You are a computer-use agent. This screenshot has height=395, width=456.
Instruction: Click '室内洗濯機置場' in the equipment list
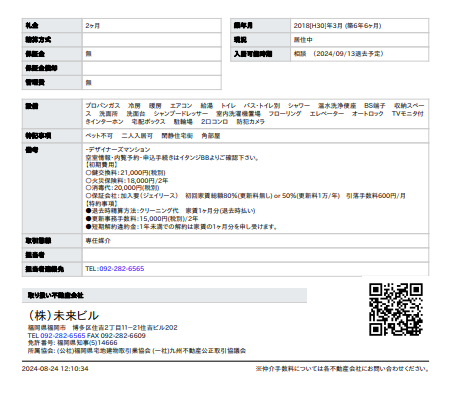(238, 114)
